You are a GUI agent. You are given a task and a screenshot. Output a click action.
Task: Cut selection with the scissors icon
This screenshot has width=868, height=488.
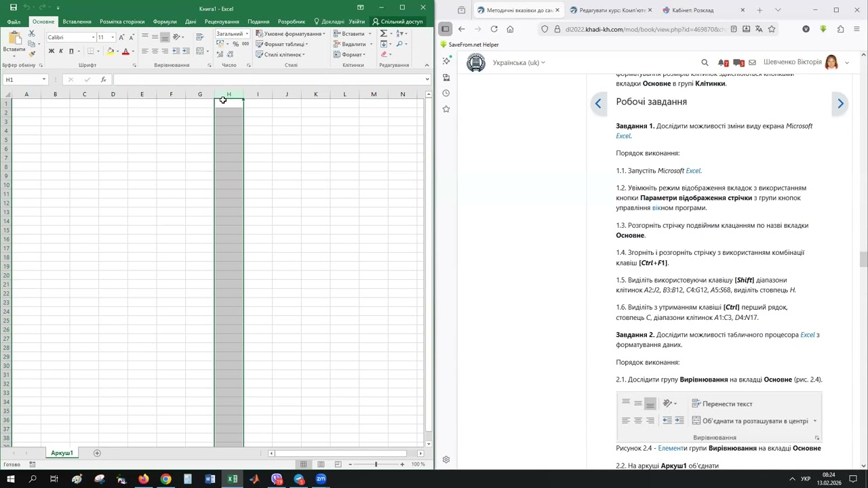tap(32, 33)
